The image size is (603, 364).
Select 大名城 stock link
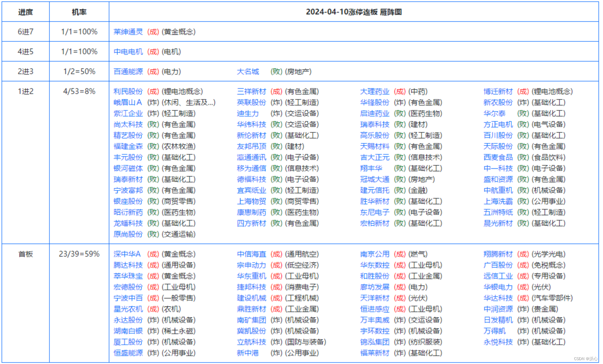point(248,71)
